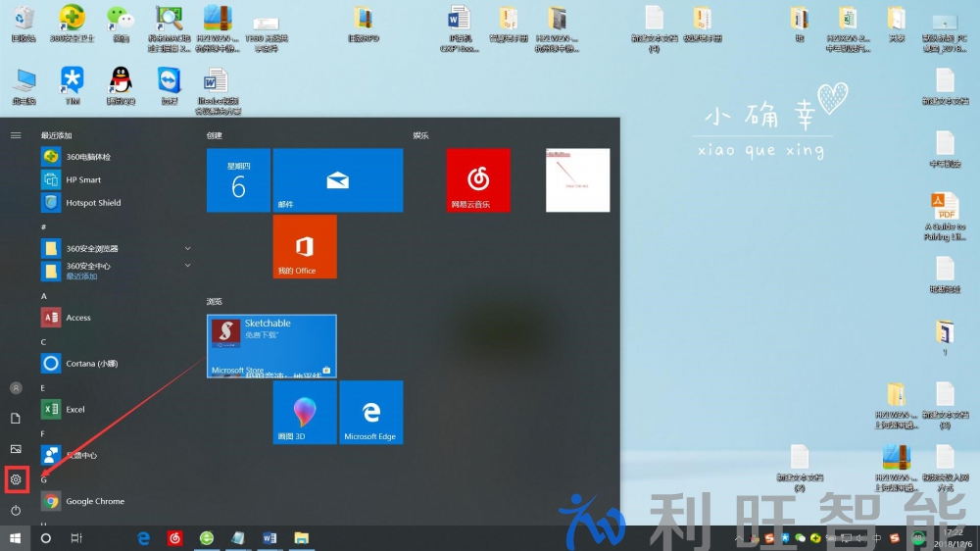Expand the 360安全浏览器 folder

(187, 249)
